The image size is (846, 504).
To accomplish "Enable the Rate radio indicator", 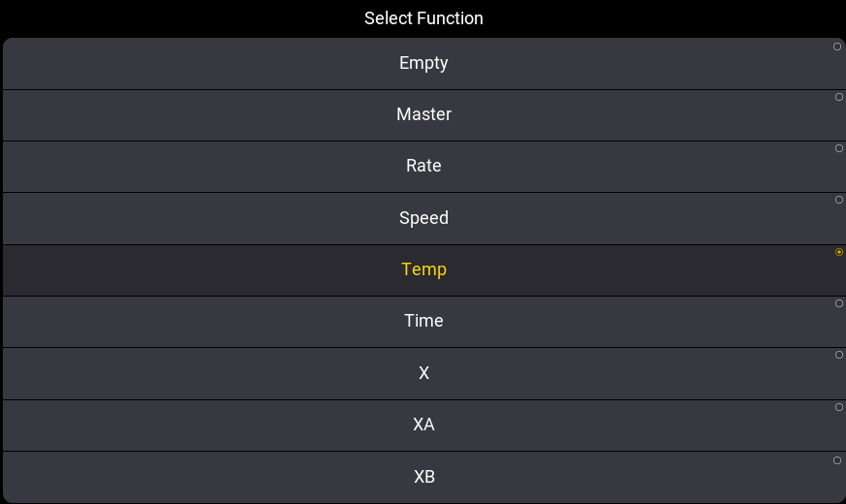I will coord(837,148).
